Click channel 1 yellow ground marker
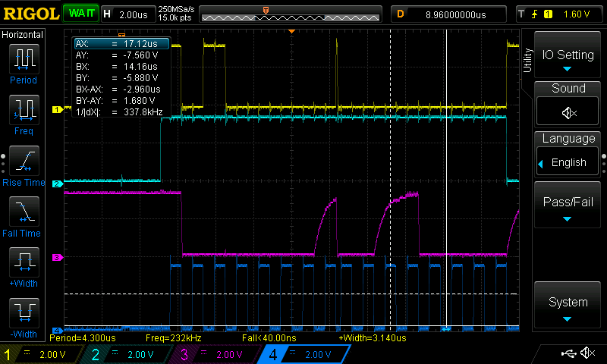607x364 pixels. tap(58, 109)
